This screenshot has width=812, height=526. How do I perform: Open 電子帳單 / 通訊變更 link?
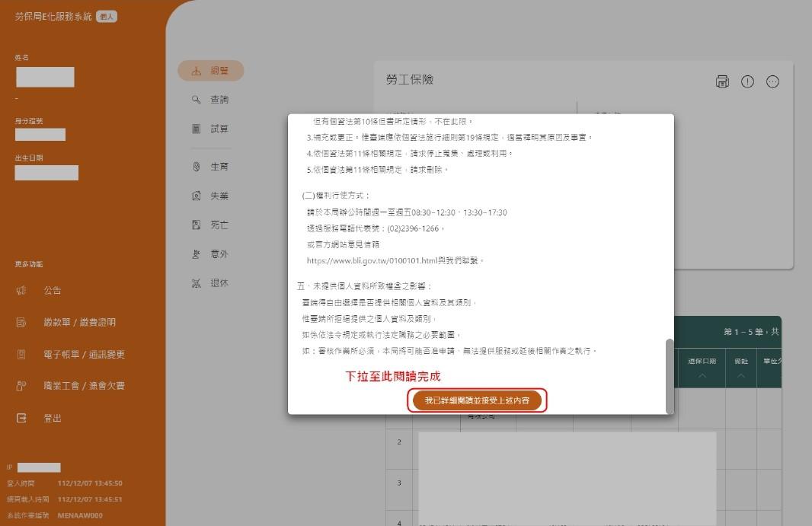point(84,354)
